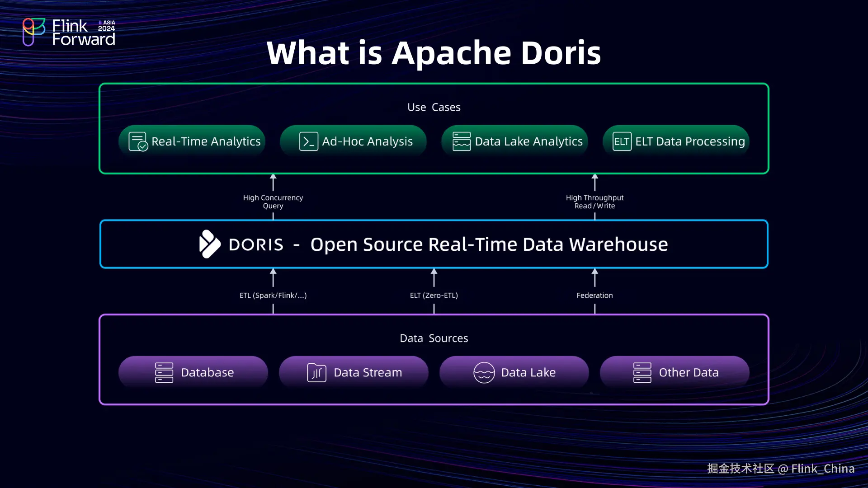Click the Ad-Hoc Analysis terminal icon
This screenshot has width=868, height=488.
[308, 141]
